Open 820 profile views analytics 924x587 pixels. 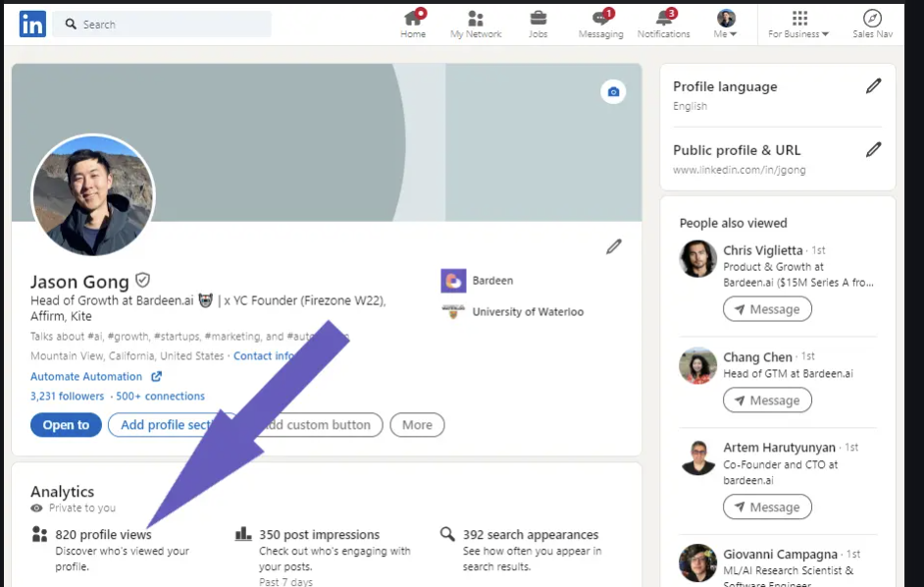pyautogui.click(x=103, y=535)
